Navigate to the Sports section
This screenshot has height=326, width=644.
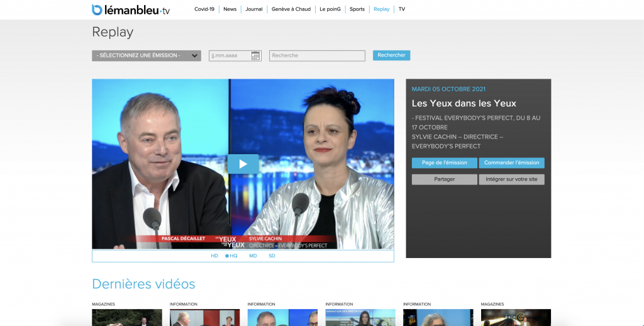coord(357,9)
